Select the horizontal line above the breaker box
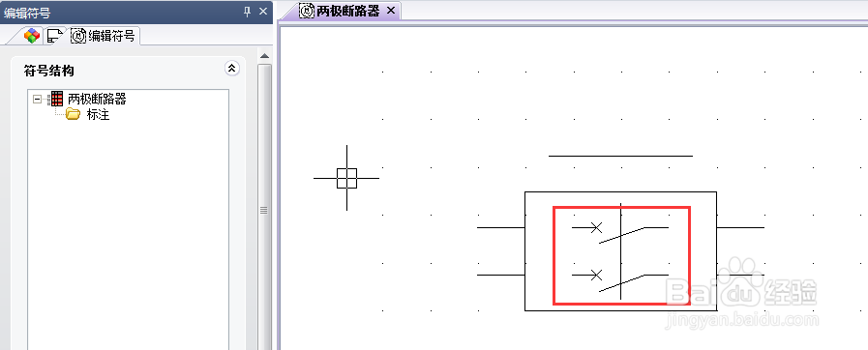 coord(620,156)
